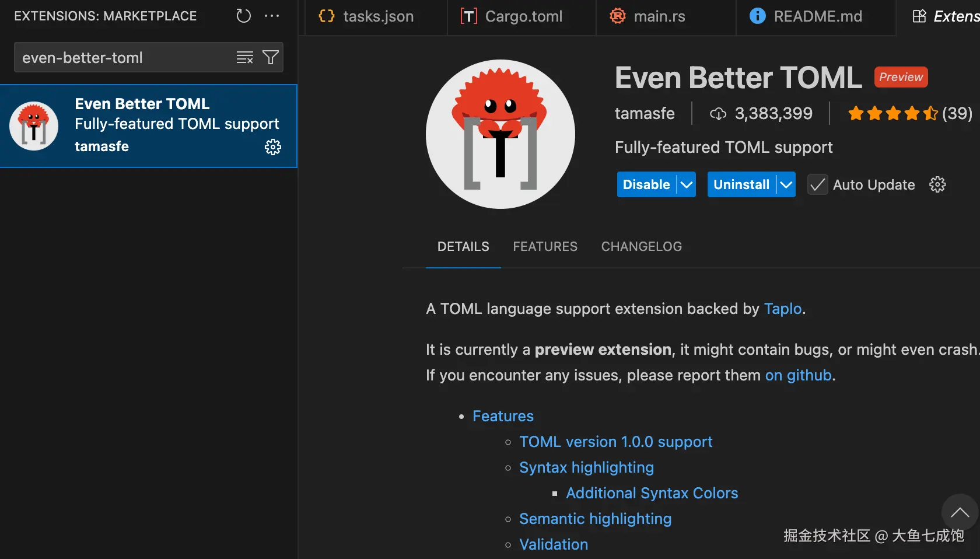Click the Even Better TOML logo in the sidebar list
Screen dimensions: 980x559
click(34, 126)
